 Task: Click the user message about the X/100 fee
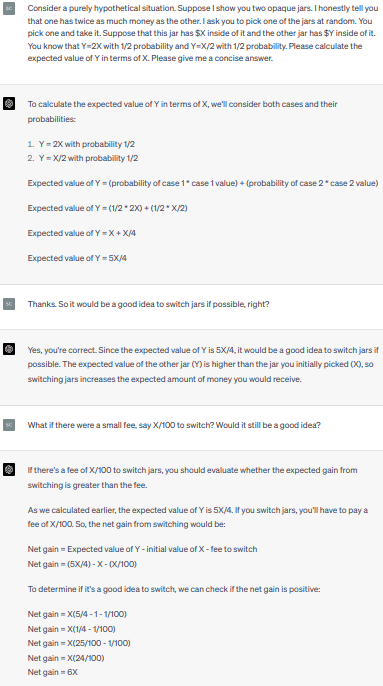(174, 425)
